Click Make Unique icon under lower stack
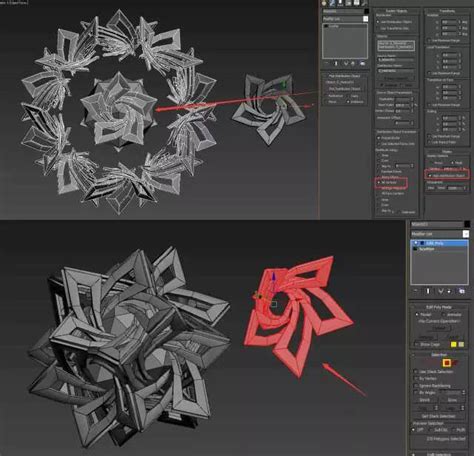Viewport: 474px width, 456px height. [441, 291]
